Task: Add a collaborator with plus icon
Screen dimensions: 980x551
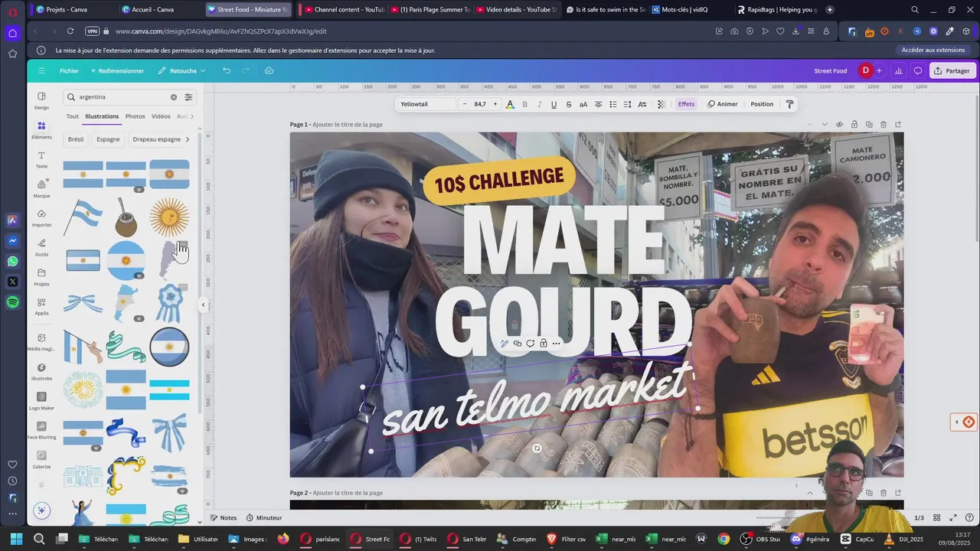Action: coord(879,70)
